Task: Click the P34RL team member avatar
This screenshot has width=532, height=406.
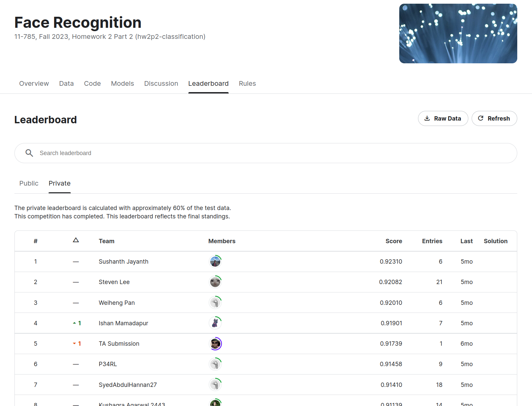Action: (x=215, y=364)
